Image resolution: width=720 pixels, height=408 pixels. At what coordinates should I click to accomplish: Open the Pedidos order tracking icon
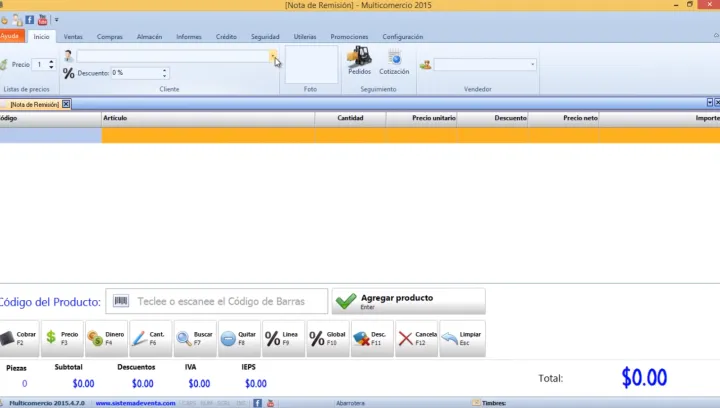pyautogui.click(x=359, y=62)
